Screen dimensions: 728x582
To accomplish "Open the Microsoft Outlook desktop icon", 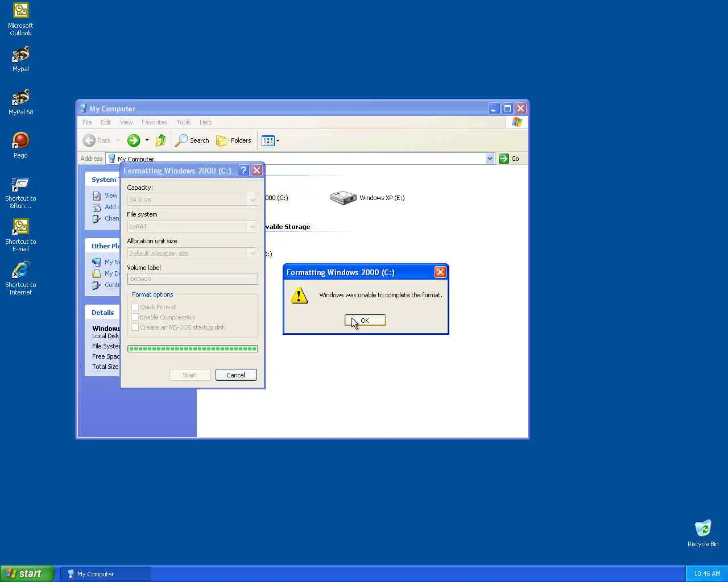I will [20, 19].
